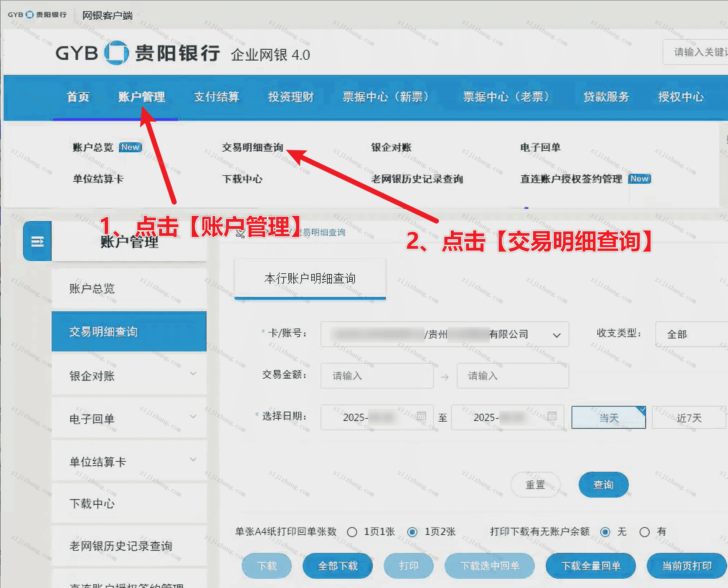Select 1页1张 print option

point(352,532)
